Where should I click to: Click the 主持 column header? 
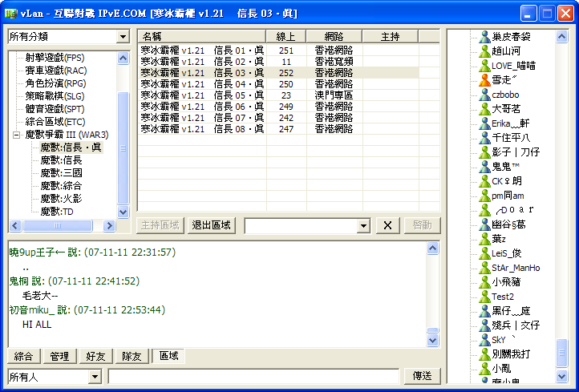pos(391,36)
